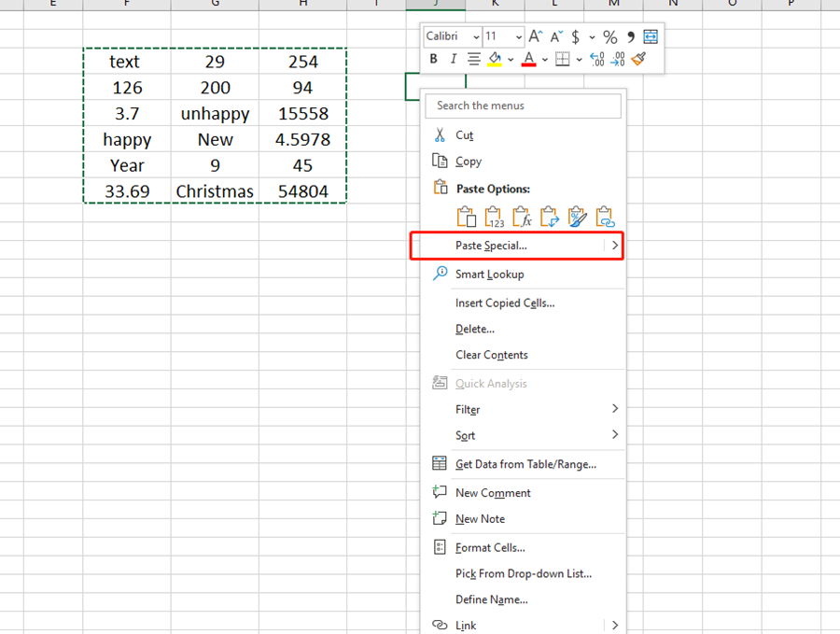The height and width of the screenshot is (634, 840).
Task: Select the Format Painter brush icon
Action: [638, 59]
